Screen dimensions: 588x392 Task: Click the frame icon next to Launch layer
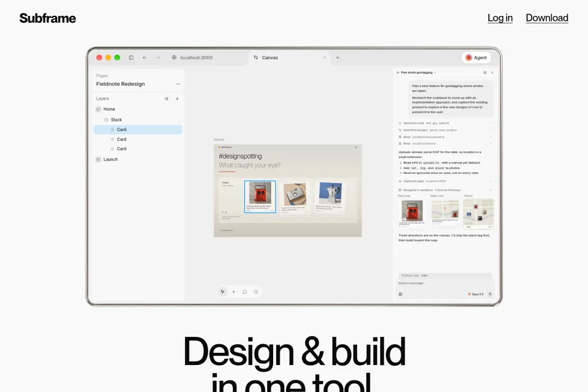pyautogui.click(x=98, y=159)
